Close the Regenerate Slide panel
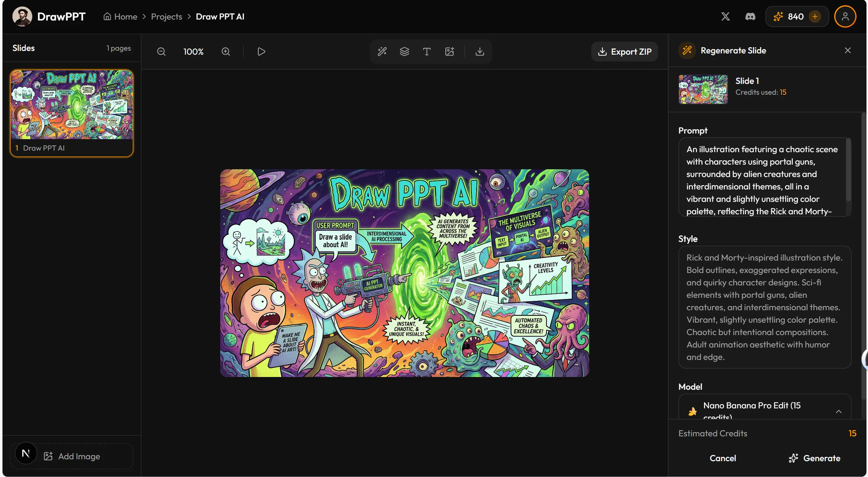This screenshot has width=868, height=477. coord(848,51)
